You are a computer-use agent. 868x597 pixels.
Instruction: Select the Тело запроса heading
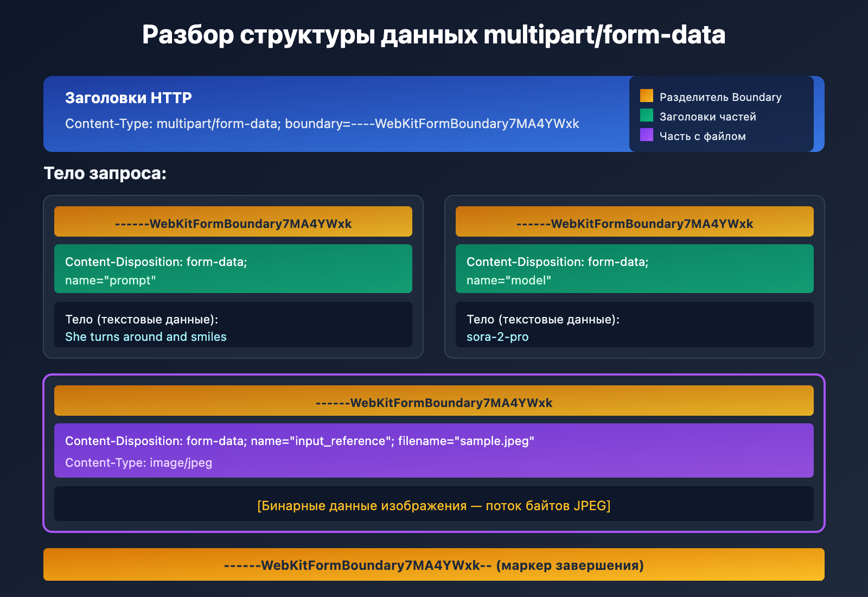point(105,174)
